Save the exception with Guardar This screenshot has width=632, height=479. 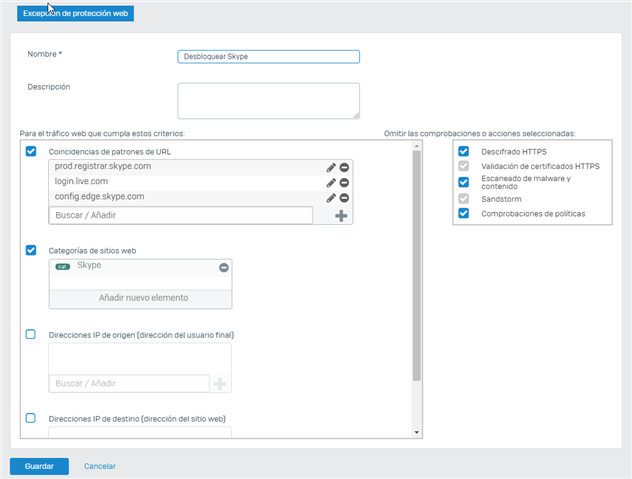[39, 467]
